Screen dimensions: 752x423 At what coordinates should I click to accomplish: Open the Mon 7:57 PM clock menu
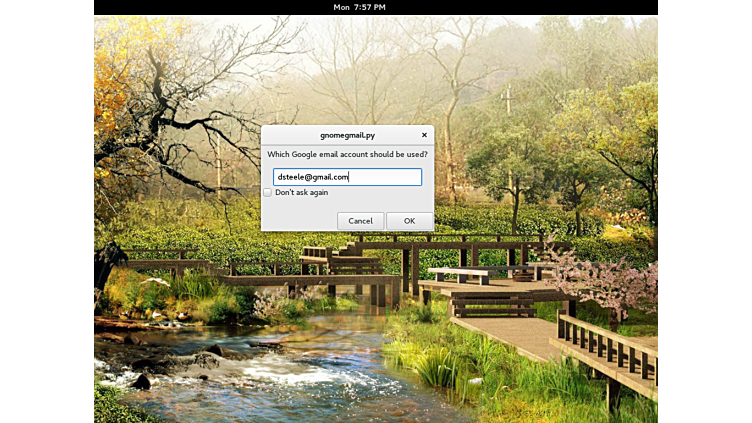tap(359, 7)
